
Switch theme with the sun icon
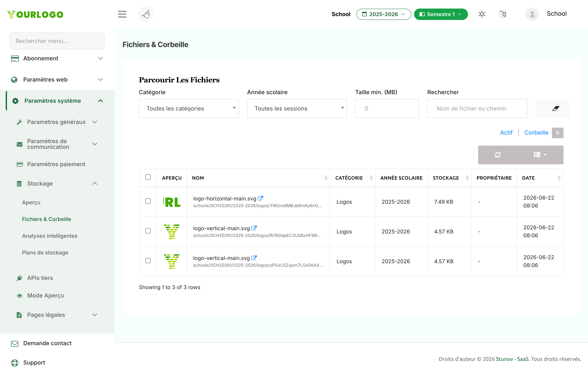(482, 14)
